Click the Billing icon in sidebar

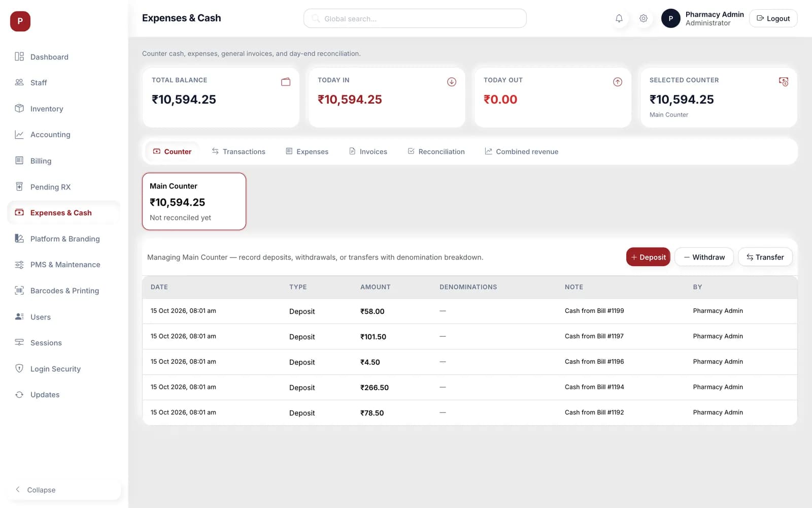click(x=19, y=161)
